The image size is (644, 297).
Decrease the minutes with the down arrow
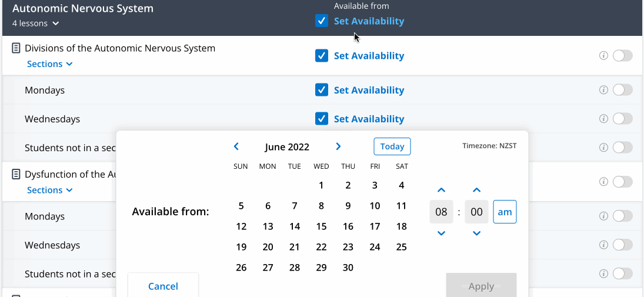476,233
